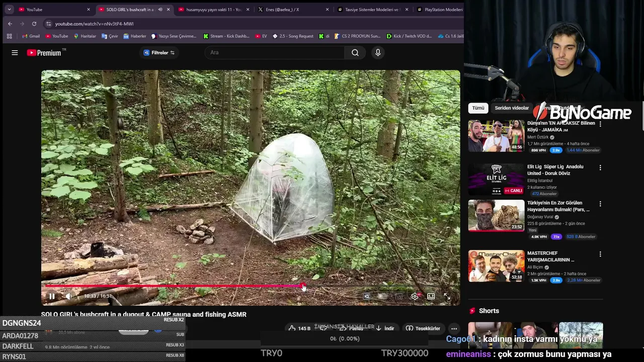This screenshot has height=362, width=644.
Task: Open options for Elit Lig Süper Lig video
Action: [600, 167]
